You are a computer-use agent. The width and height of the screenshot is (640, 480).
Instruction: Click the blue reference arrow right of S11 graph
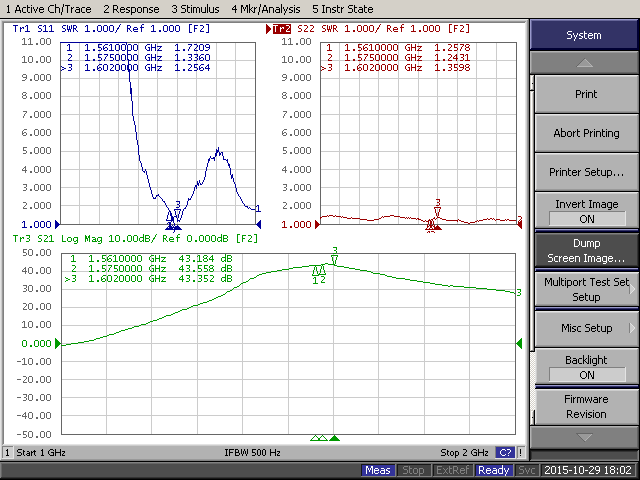pos(258,224)
